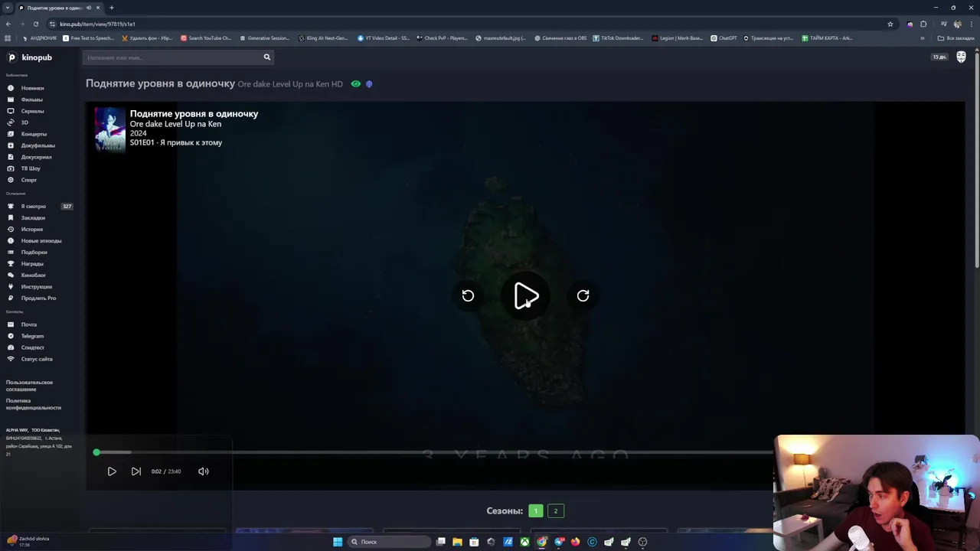The width and height of the screenshot is (980, 551).
Task: Rewind using the center rewind icon
Action: pyautogui.click(x=468, y=296)
